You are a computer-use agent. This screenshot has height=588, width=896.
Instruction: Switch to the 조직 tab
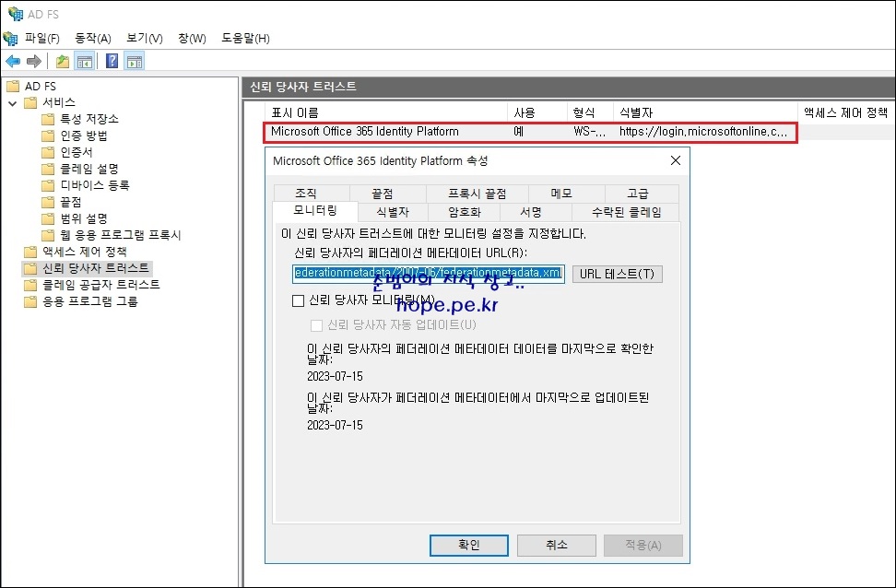312,194
